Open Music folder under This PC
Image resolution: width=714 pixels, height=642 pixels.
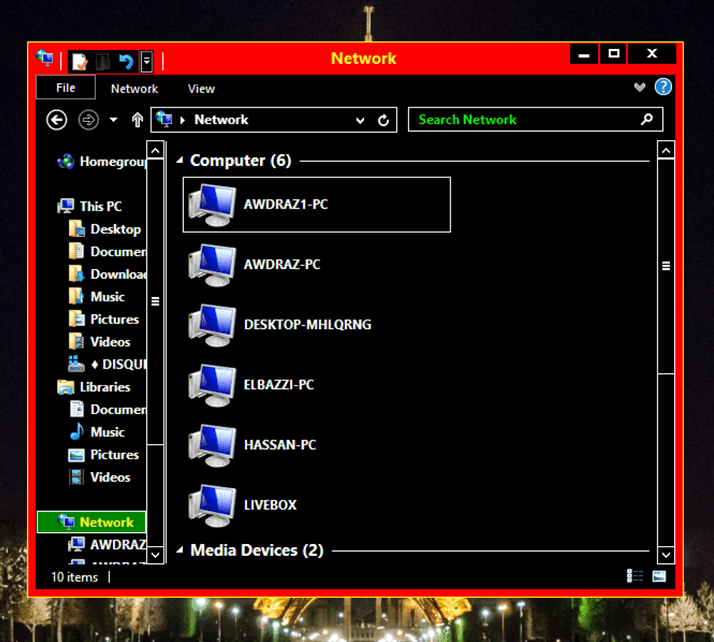(97, 297)
